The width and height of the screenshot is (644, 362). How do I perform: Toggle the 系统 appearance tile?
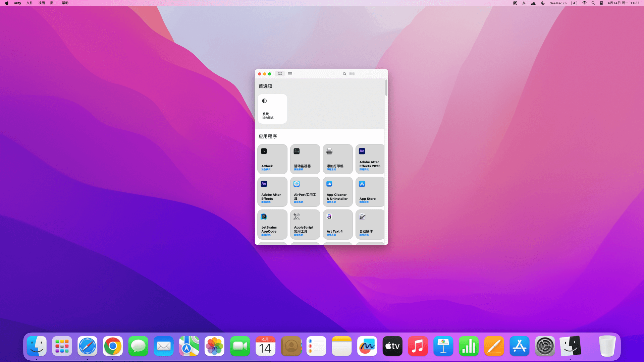click(272, 109)
